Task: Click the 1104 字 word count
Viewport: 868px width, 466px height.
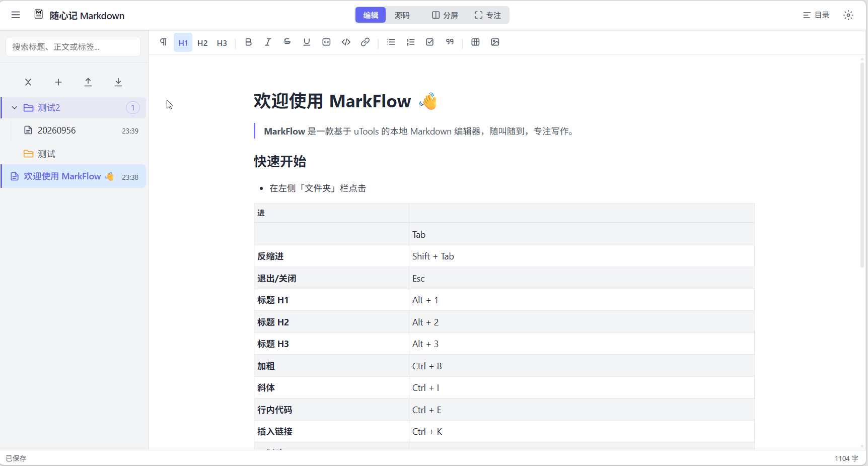Action: click(846, 458)
